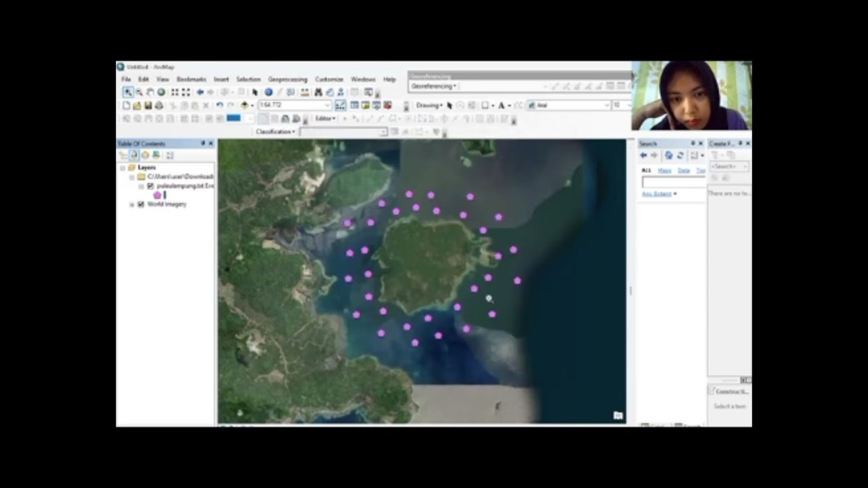Click the New Text letter A tool
868x488 pixels.
[x=501, y=106]
